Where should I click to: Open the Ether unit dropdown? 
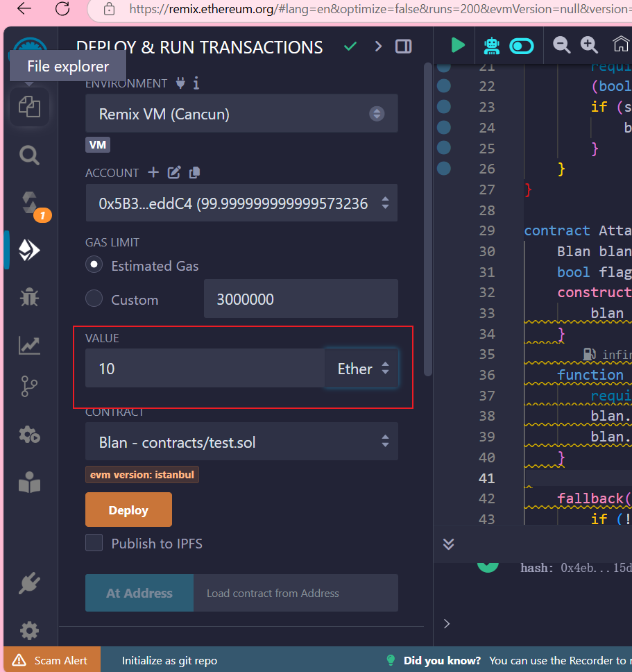tap(362, 369)
